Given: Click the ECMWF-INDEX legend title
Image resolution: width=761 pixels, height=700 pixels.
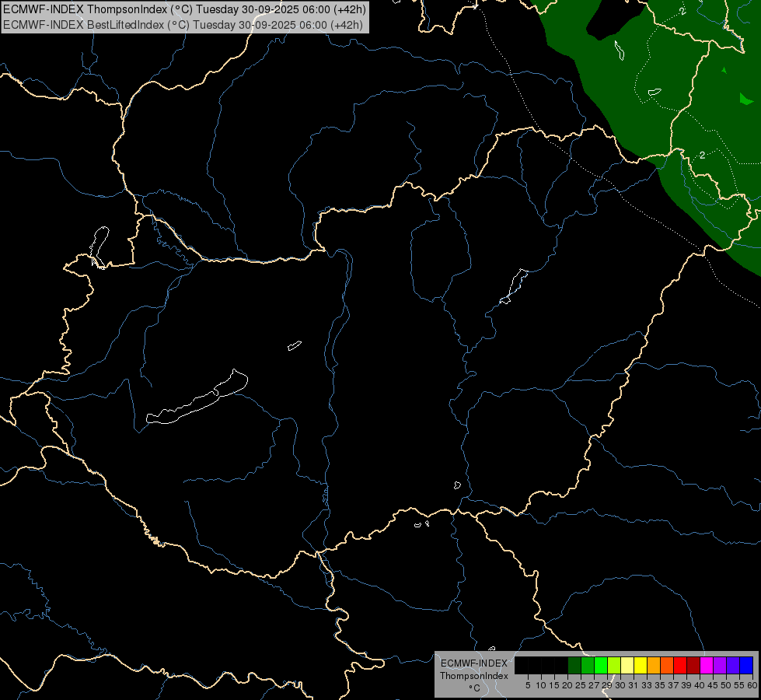Looking at the screenshot, I should [474, 663].
